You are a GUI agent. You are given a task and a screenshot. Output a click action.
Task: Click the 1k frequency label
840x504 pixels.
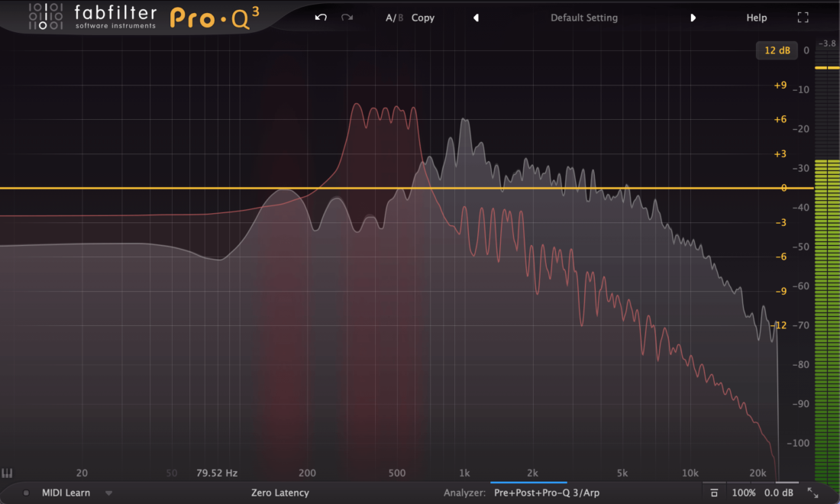point(464,473)
